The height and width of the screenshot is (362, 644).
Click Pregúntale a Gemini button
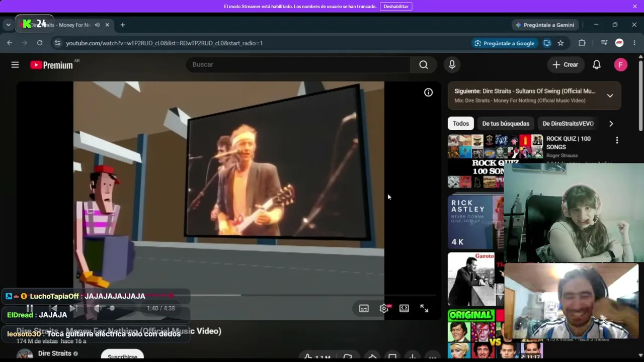(544, 25)
